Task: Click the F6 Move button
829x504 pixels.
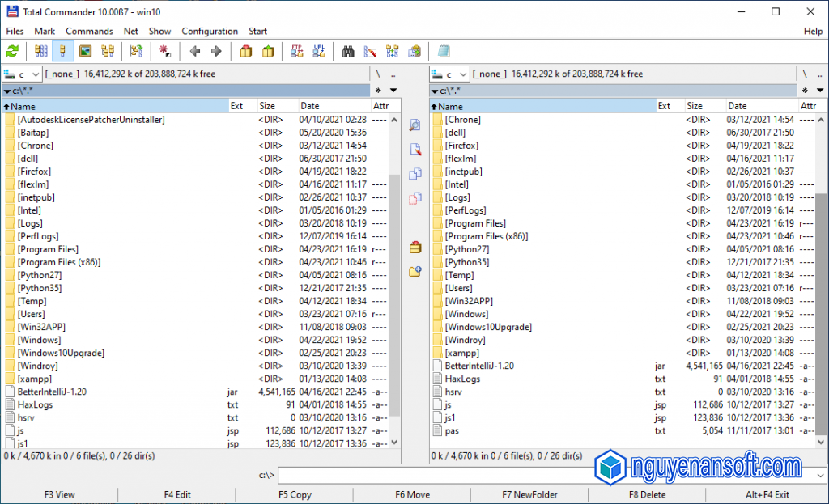Action: [x=412, y=495]
